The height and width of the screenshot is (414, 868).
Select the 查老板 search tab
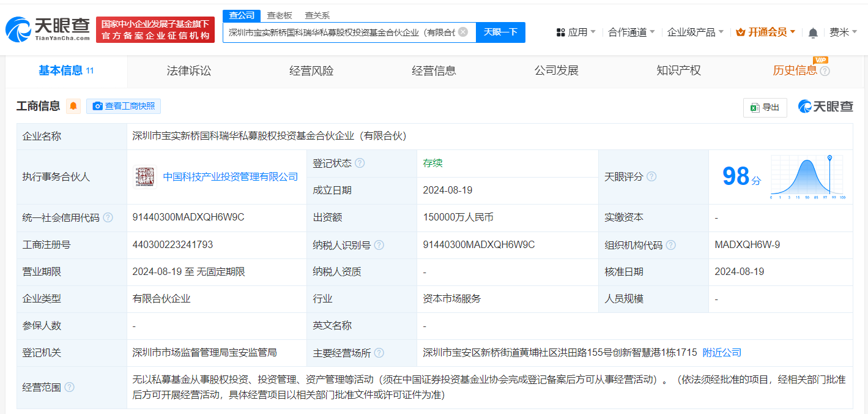click(279, 15)
